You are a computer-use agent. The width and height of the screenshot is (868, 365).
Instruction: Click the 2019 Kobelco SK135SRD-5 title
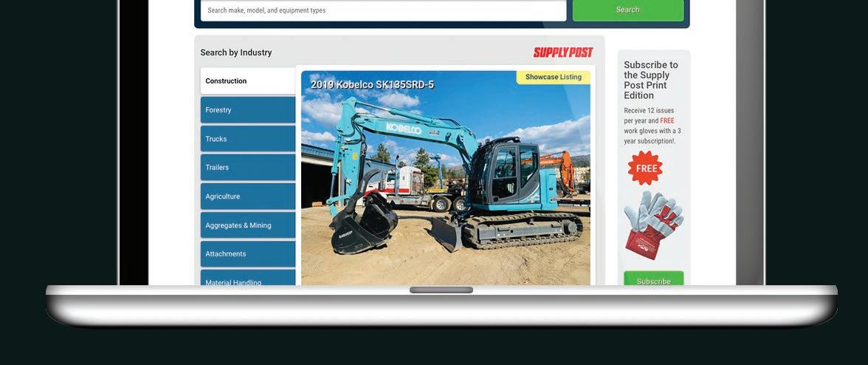pos(372,85)
